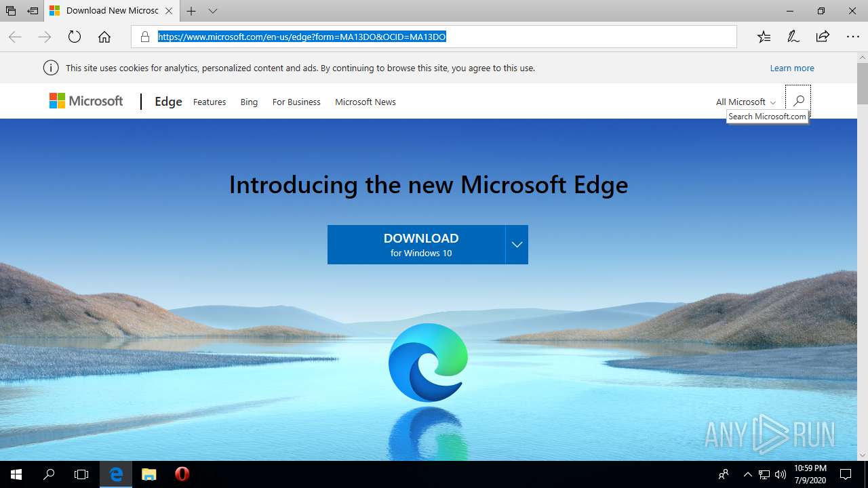Select the address bar URL field
This screenshot has width=868, height=488.
(434, 37)
